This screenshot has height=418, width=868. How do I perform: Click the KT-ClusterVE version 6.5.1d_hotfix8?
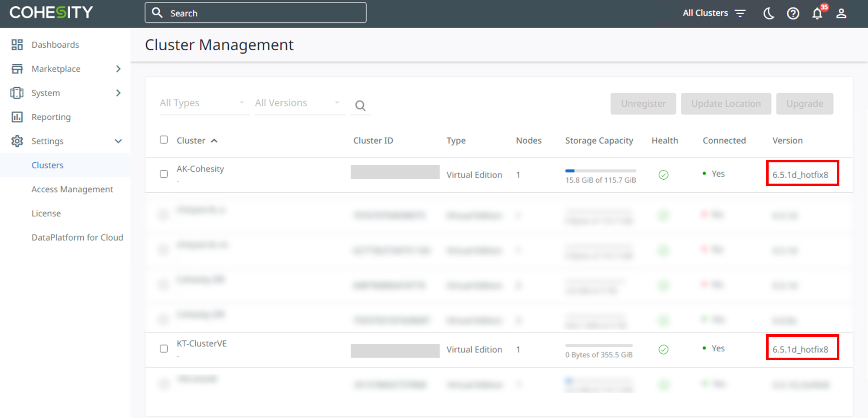(800, 349)
